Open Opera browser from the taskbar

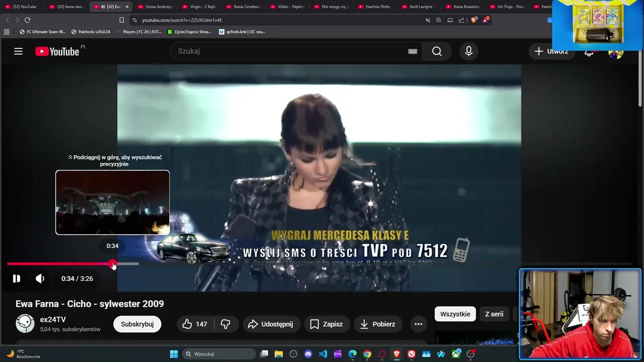pyautogui.click(x=382, y=354)
